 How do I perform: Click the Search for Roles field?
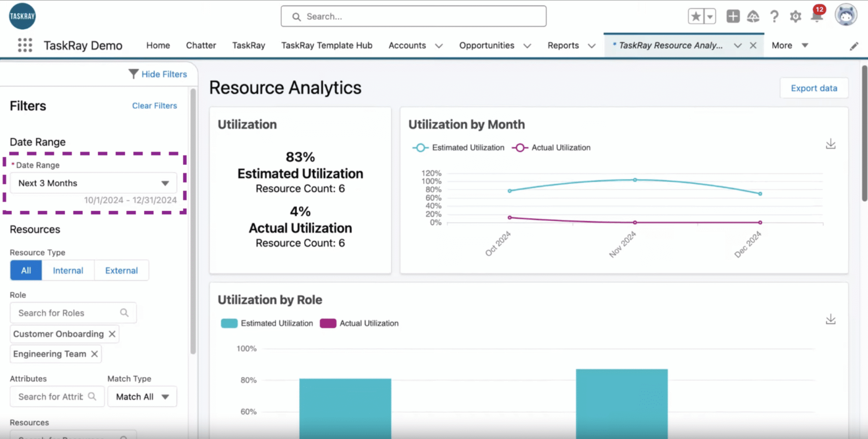(73, 313)
